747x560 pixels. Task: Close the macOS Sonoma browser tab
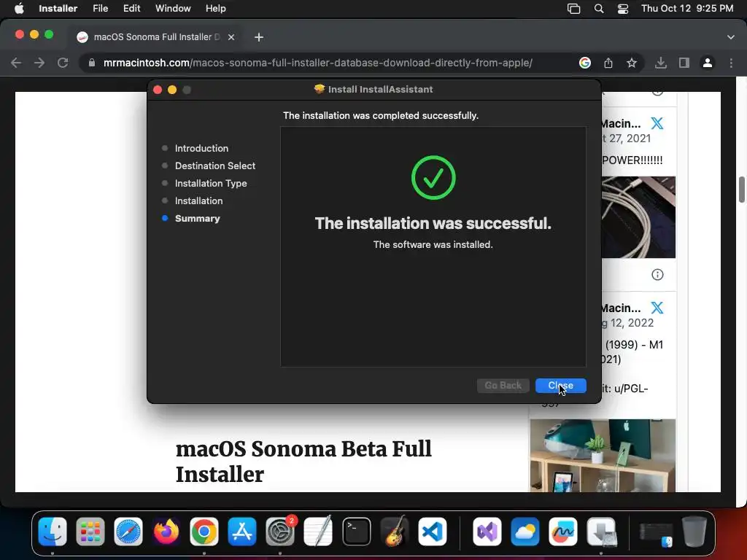pyautogui.click(x=231, y=37)
